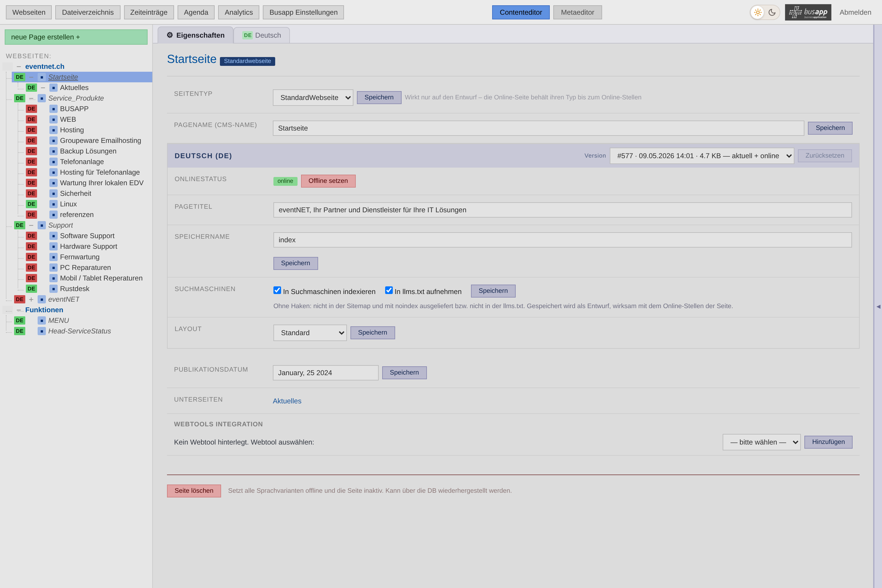The image size is (882, 588).
Task: Switch to the Deutsch tab
Action: (x=262, y=35)
